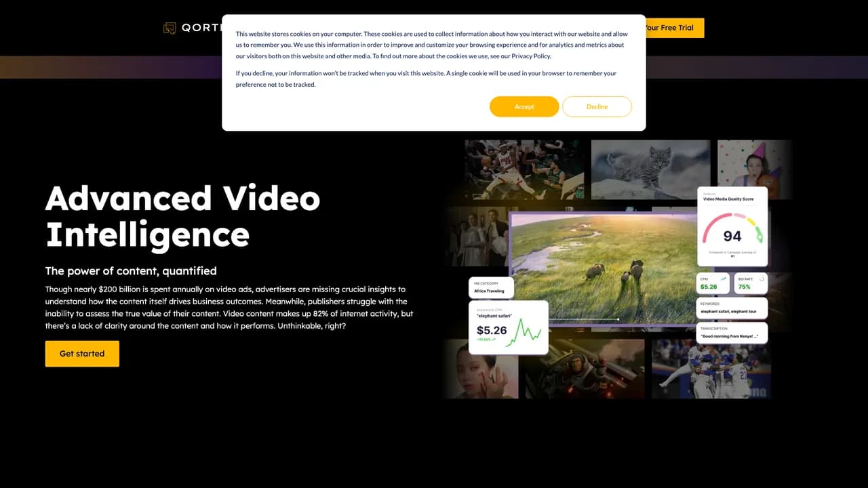
Task: Click the Bid Rate spinner icon
Action: click(762, 279)
